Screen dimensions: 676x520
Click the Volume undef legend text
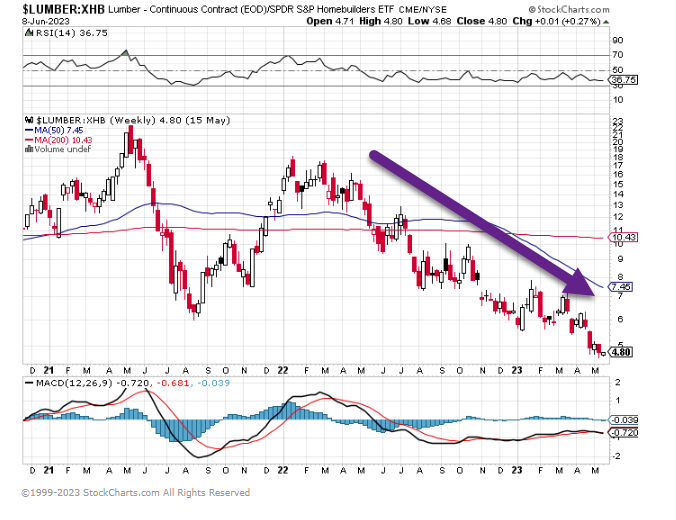pos(63,149)
